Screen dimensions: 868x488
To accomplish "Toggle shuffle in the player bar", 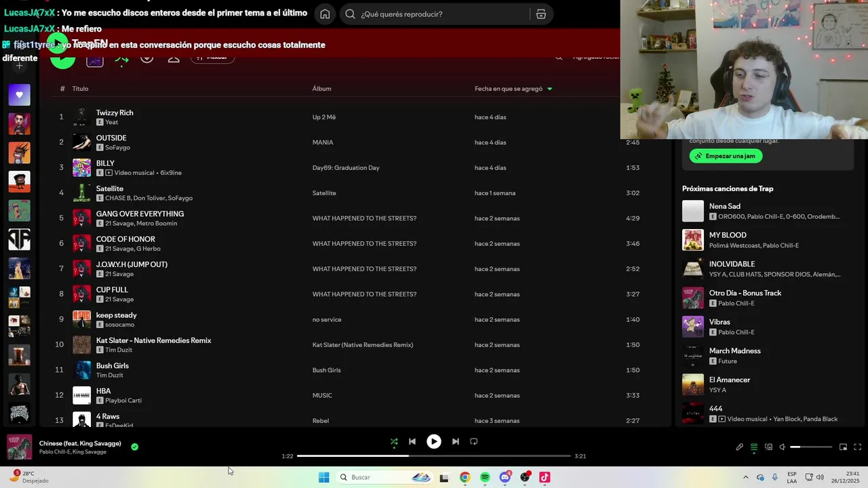I will tap(394, 441).
